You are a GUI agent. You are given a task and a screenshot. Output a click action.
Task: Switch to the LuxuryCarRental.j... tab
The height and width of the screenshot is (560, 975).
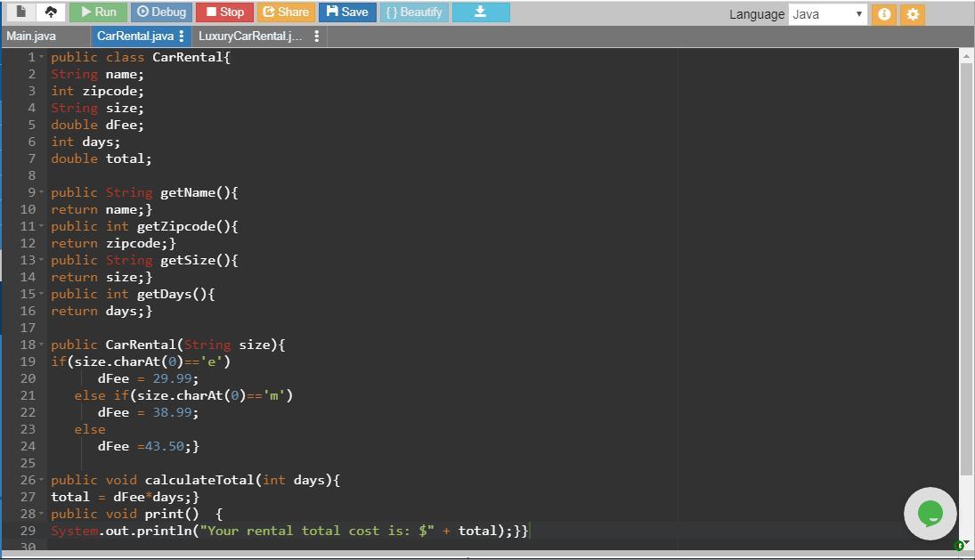click(x=250, y=36)
